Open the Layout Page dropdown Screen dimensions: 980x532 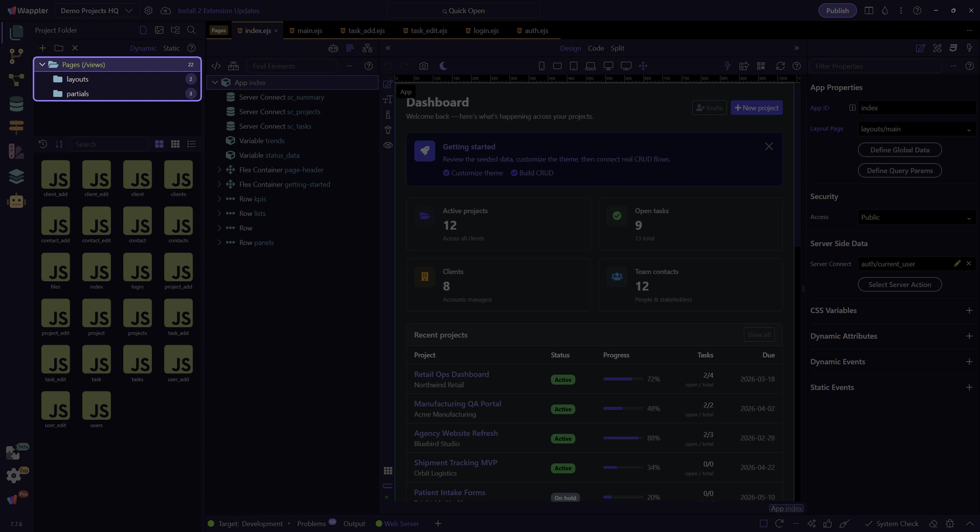[x=916, y=129]
